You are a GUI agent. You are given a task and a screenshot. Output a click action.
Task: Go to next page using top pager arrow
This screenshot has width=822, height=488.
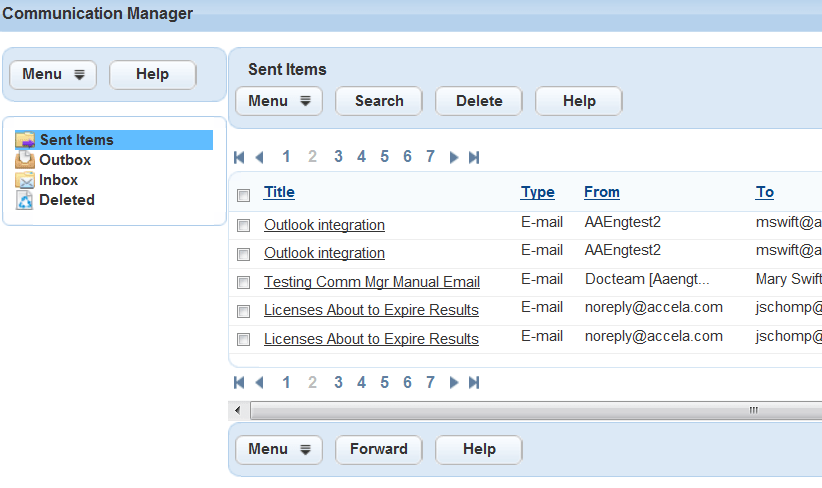pyautogui.click(x=454, y=157)
